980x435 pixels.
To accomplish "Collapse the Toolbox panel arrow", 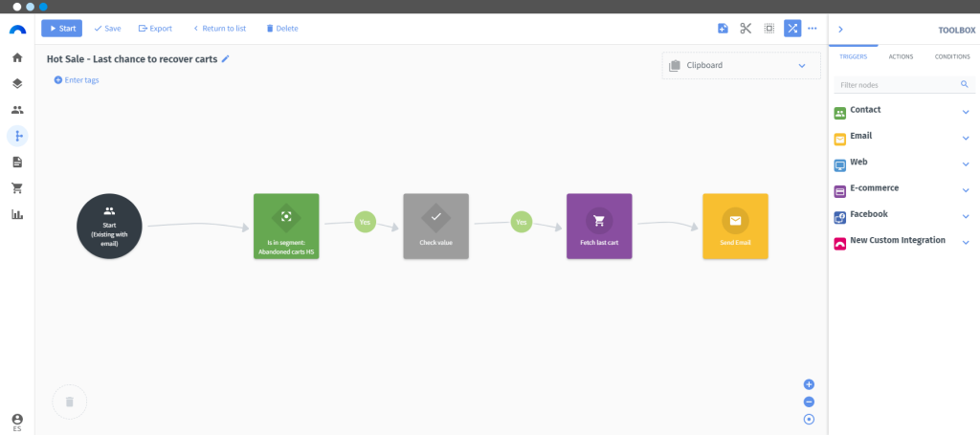I will 840,30.
